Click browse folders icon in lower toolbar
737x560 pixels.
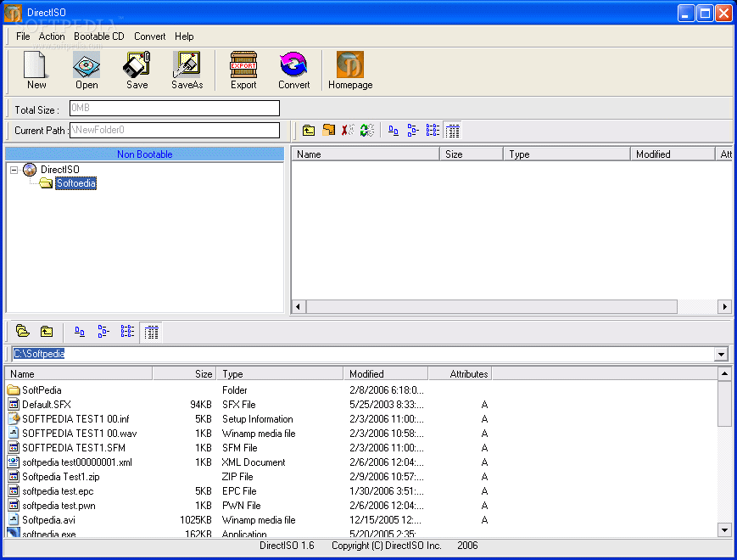pyautogui.click(x=22, y=332)
